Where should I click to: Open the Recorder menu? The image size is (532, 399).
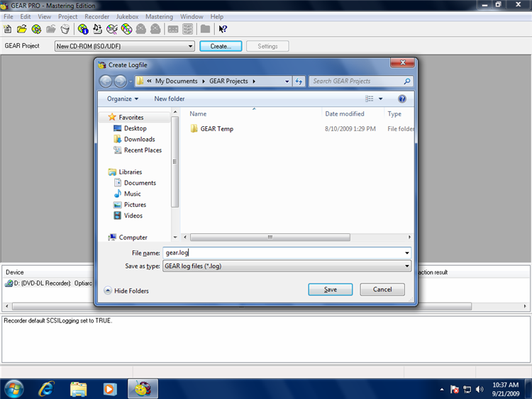tap(96, 16)
